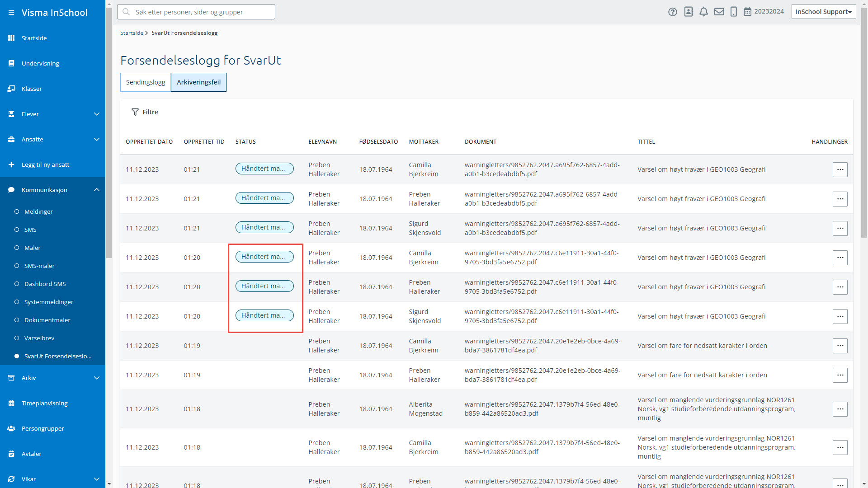Open the envelope messages icon
Image resolution: width=868 pixels, height=488 pixels.
(x=719, y=12)
